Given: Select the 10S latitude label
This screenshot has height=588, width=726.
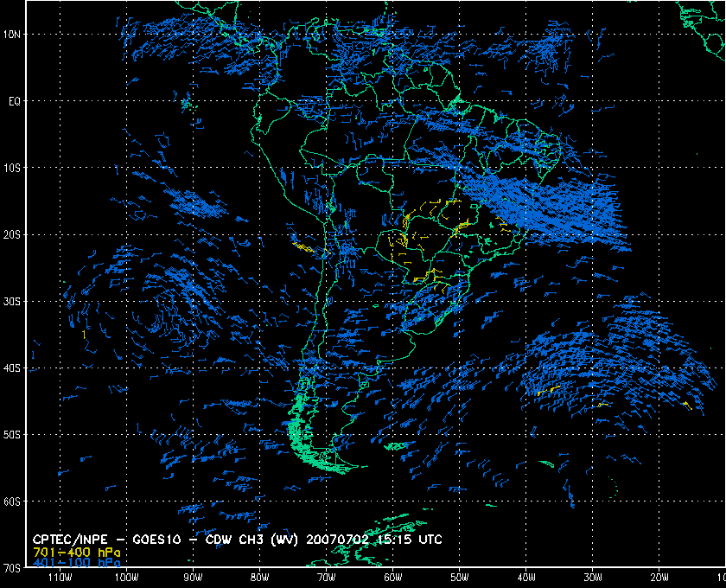Looking at the screenshot, I should click(x=12, y=168).
